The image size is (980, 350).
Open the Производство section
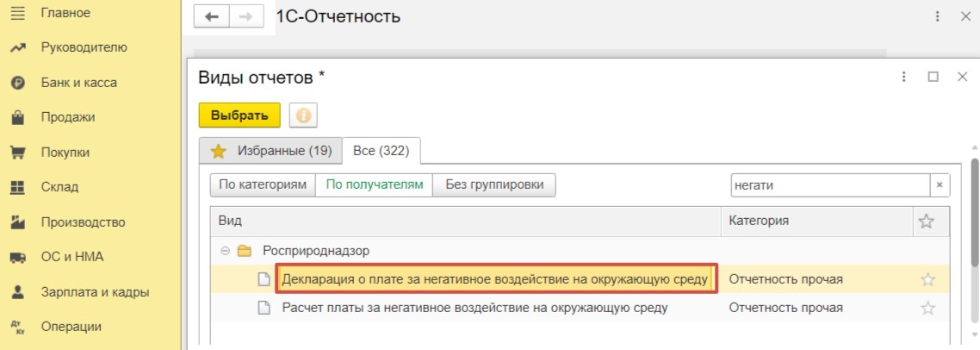pos(84,222)
